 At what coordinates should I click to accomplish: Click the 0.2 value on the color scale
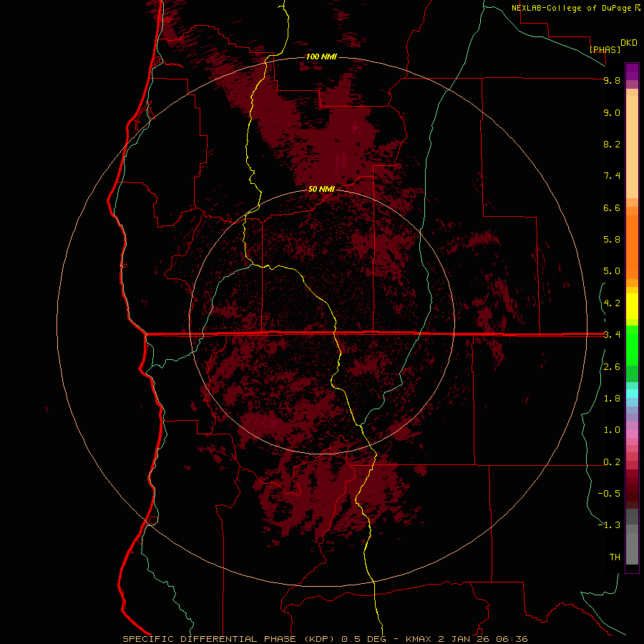612,462
